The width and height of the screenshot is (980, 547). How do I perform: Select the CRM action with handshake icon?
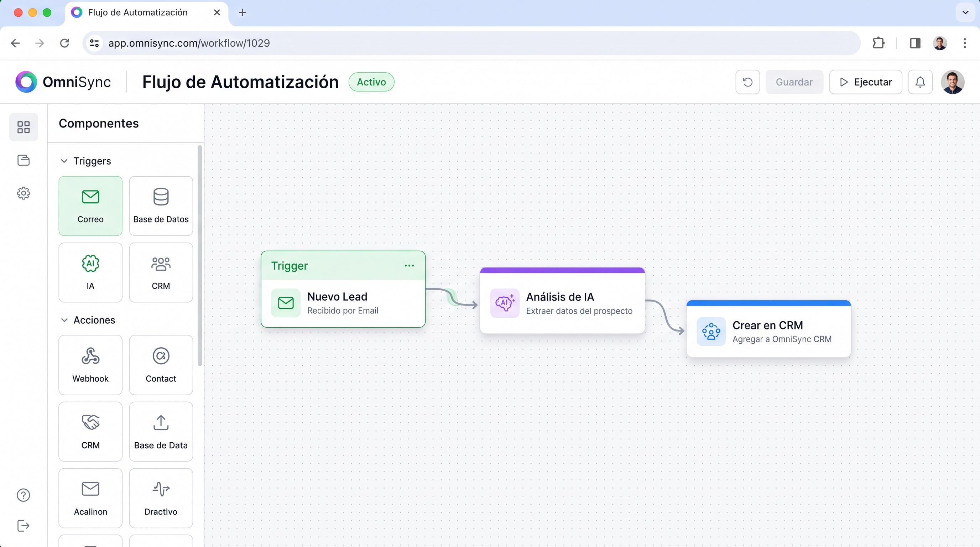pos(90,431)
